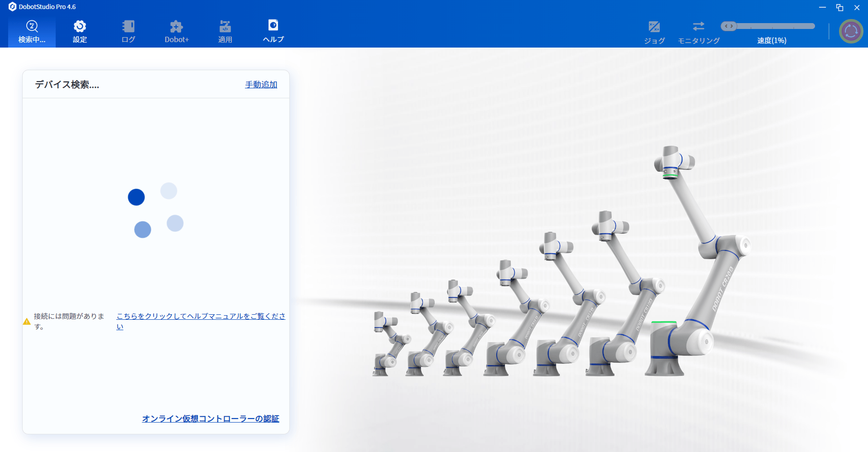Open the モニタリング monitoring icon
Viewport: 868px width, 452px height.
[698, 26]
